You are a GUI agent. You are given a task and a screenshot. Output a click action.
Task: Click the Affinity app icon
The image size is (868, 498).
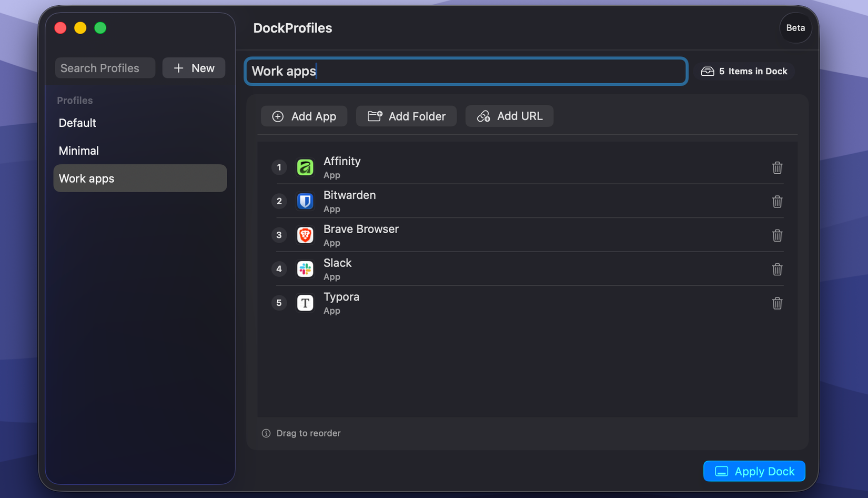(305, 167)
